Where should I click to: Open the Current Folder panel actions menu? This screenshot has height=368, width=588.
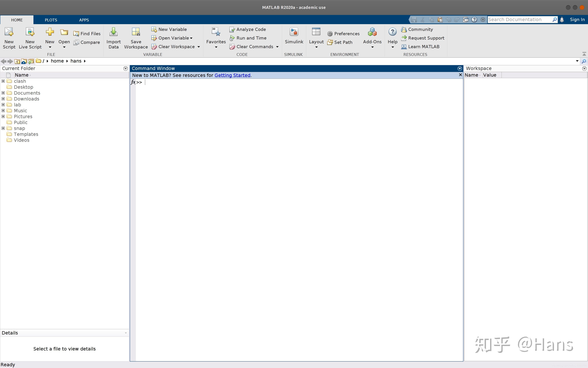click(x=126, y=69)
